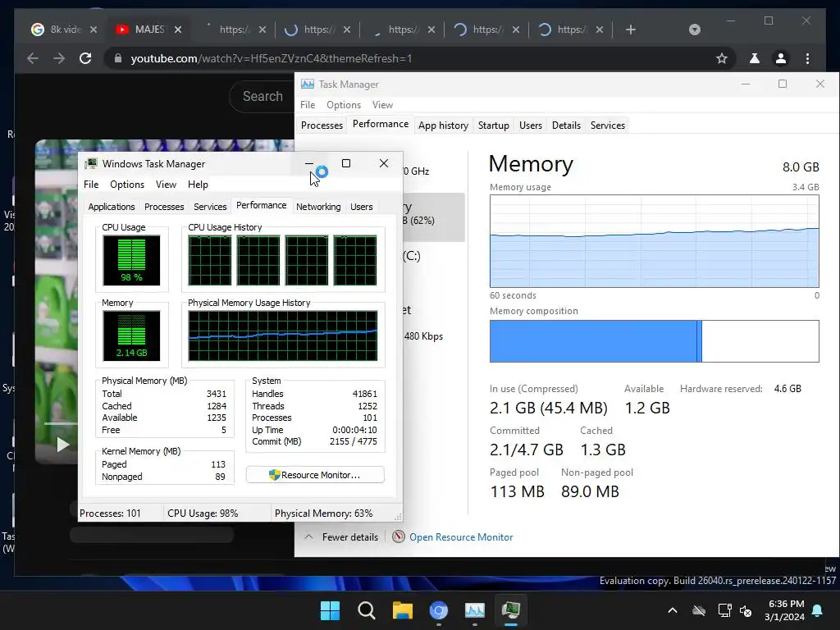840x630 pixels.
Task: Click the 2.14 GB Memory gauge
Action: click(131, 336)
